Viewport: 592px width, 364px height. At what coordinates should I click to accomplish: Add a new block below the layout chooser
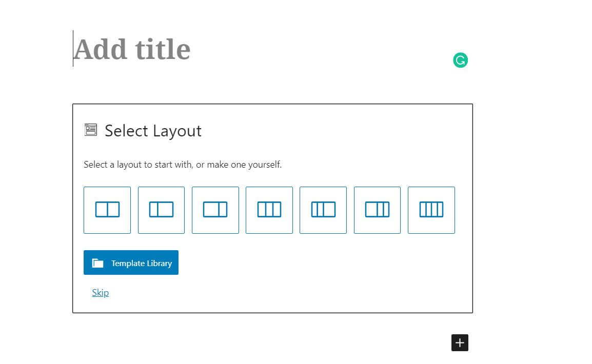click(460, 342)
